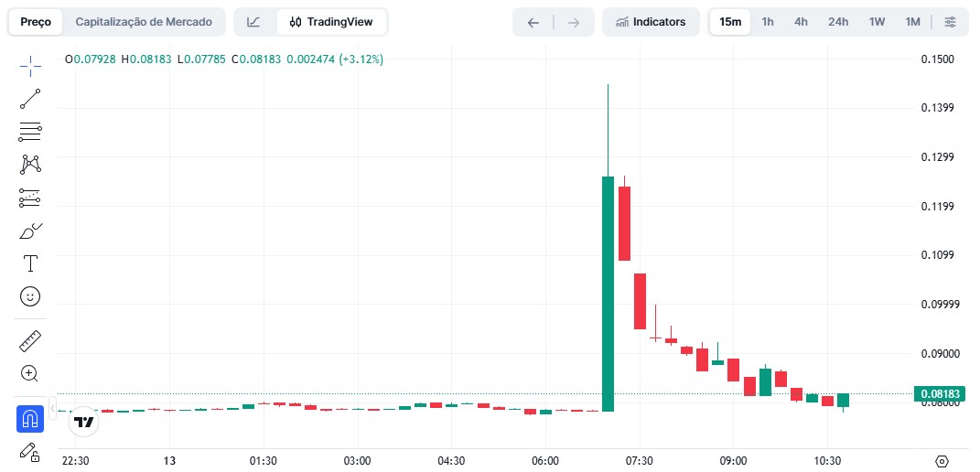Expand the collapsed left drawing panel arrow
This screenshot has width=980, height=472.
(52, 406)
